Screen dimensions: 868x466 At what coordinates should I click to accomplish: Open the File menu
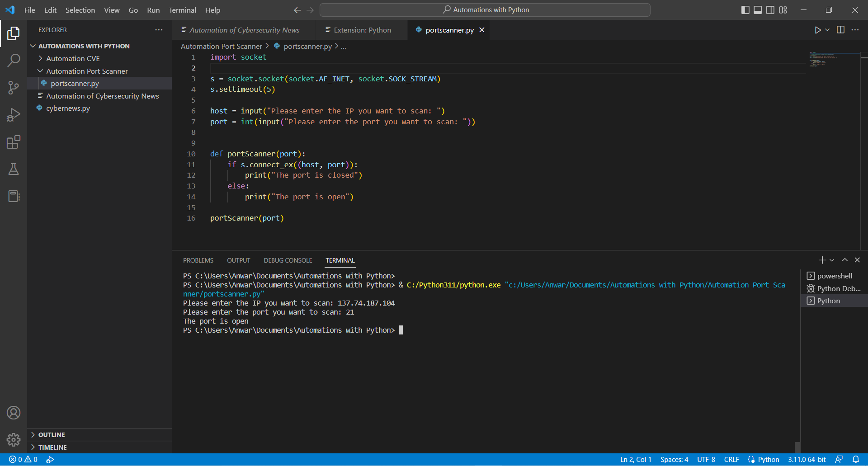click(x=30, y=10)
